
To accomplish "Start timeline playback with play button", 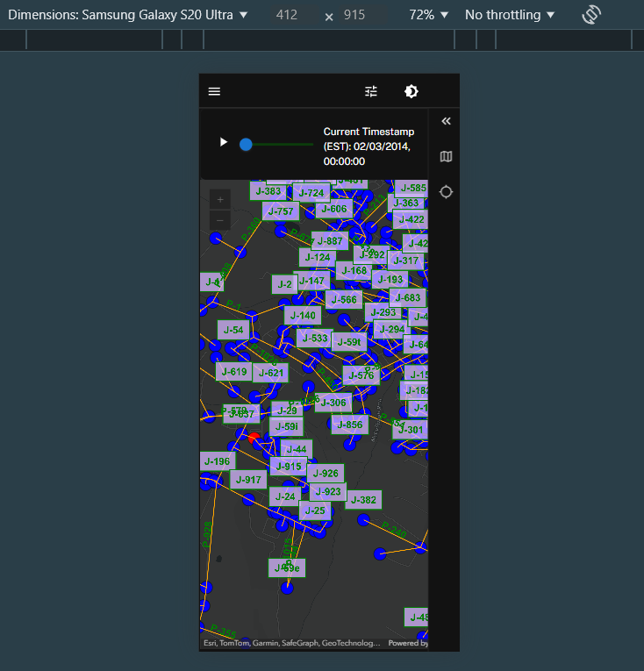I will coord(223,141).
